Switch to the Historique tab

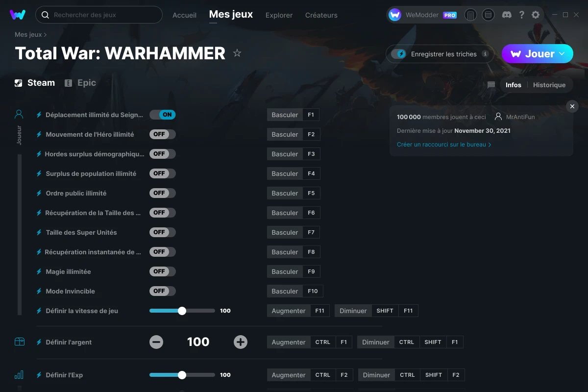(x=549, y=85)
